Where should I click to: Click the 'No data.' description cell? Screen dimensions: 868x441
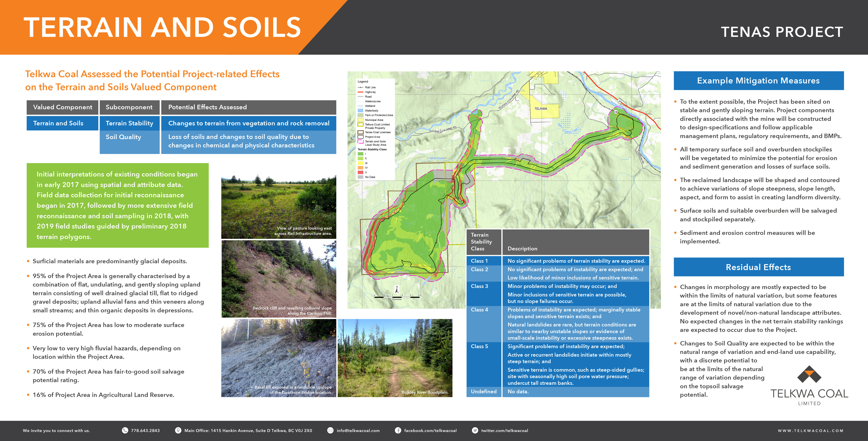tap(576, 391)
